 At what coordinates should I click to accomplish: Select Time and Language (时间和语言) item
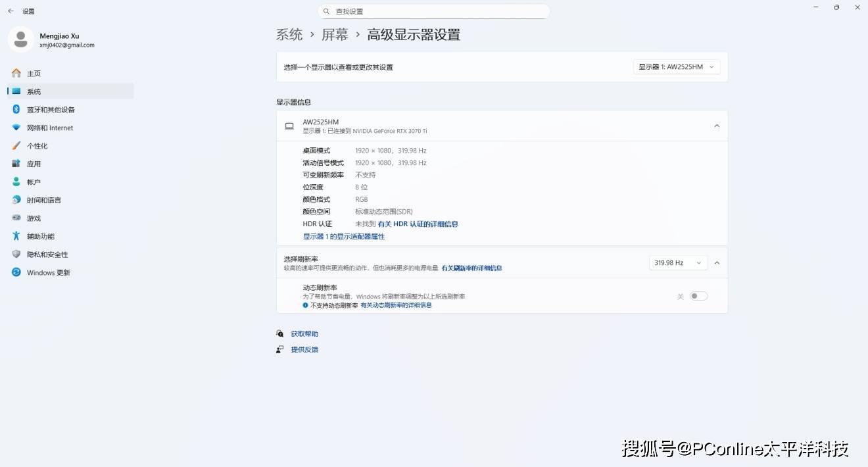coord(43,200)
